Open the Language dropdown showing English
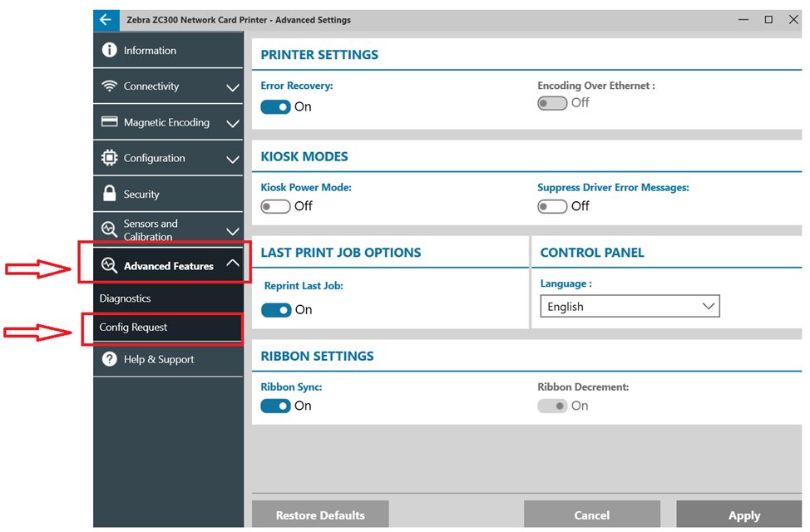810x532 pixels. 630,306
